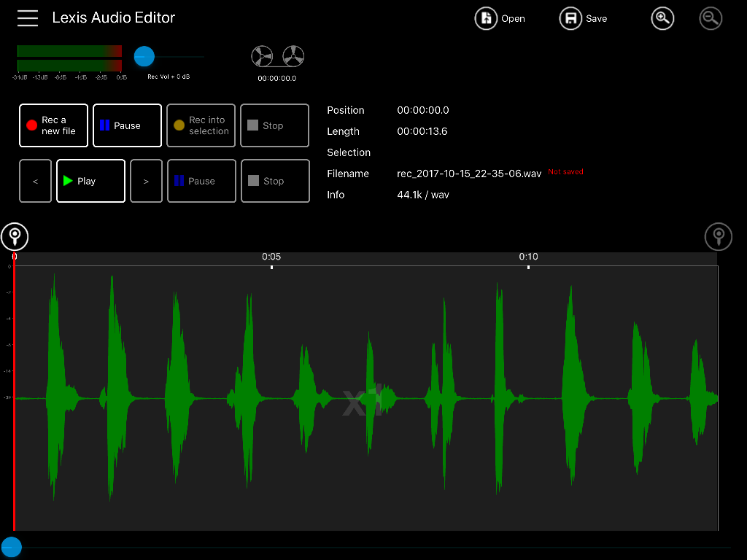Image resolution: width=747 pixels, height=560 pixels.
Task: Click the bottom playback position slider knob
Action: pyautogui.click(x=12, y=547)
